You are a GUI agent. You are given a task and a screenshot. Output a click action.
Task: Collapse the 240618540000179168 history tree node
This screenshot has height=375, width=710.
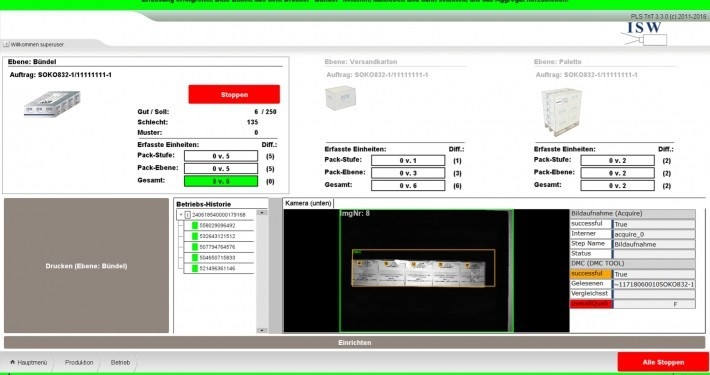(181, 215)
